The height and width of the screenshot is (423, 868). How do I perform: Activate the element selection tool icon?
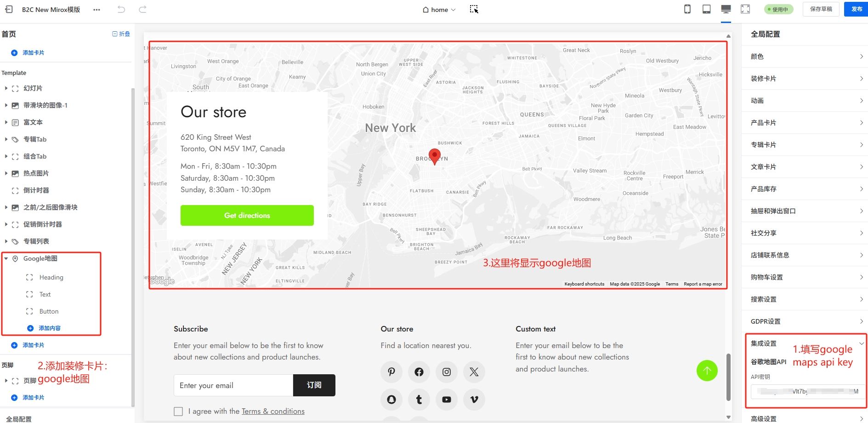click(x=474, y=9)
